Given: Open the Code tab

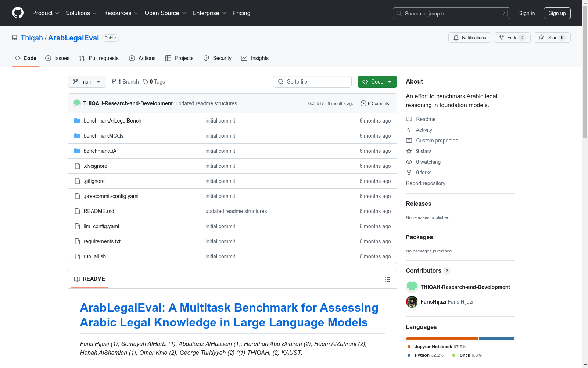Looking at the screenshot, I should click(x=26, y=58).
